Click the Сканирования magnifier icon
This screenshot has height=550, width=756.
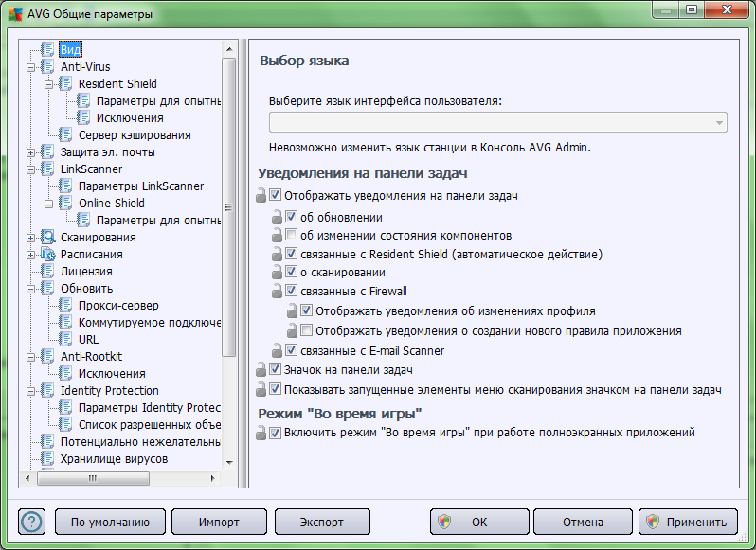[x=47, y=237]
